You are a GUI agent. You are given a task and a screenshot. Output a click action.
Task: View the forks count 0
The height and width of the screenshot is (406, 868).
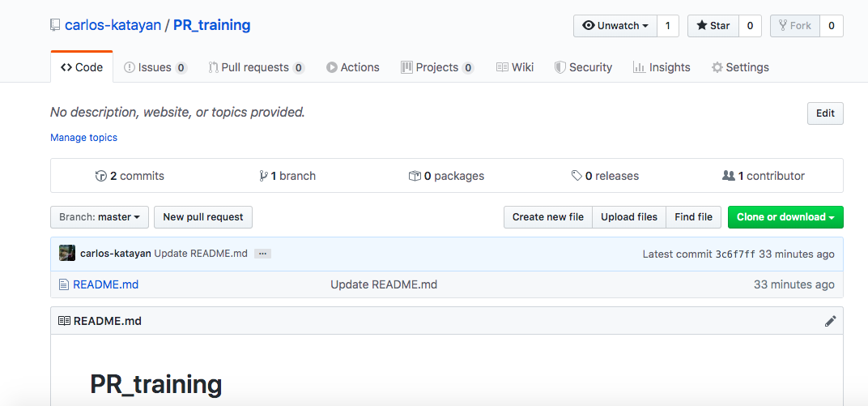coord(832,26)
